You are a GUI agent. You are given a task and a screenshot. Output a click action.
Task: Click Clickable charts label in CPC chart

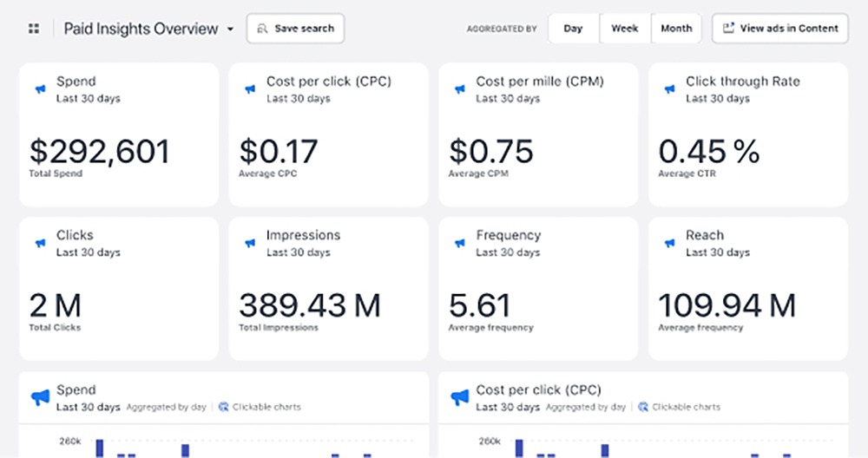687,407
